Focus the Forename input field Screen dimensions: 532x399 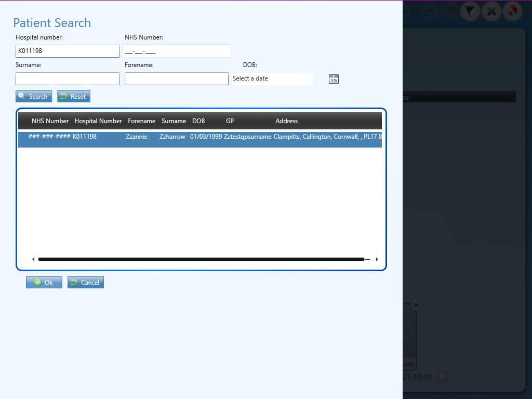click(x=177, y=79)
